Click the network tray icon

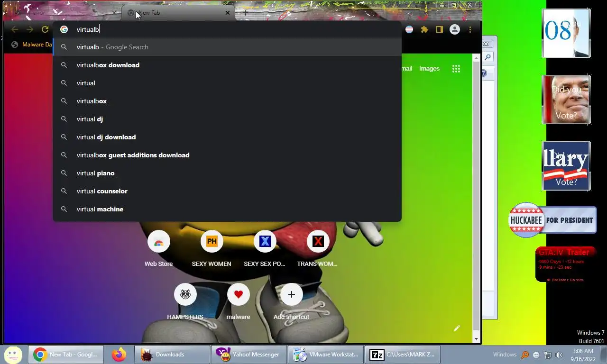point(548,355)
